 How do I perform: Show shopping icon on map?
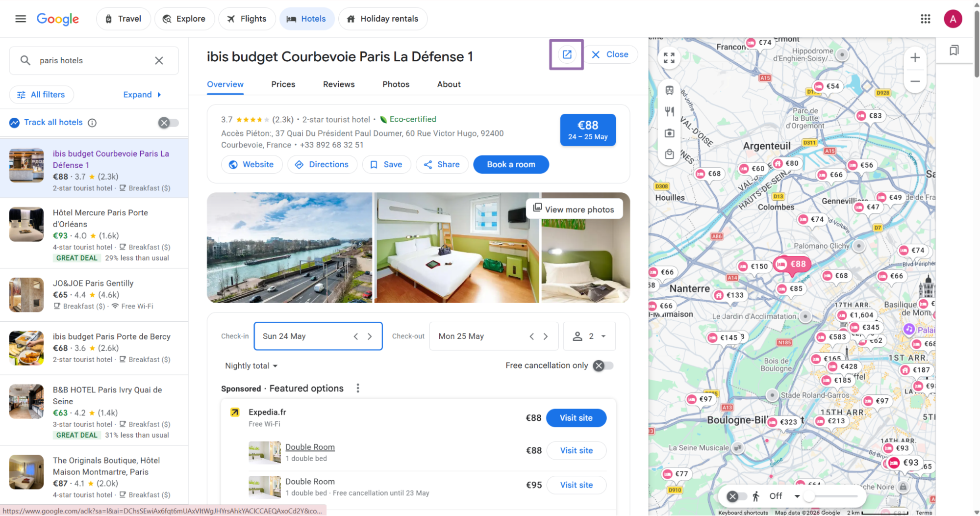[669, 155]
